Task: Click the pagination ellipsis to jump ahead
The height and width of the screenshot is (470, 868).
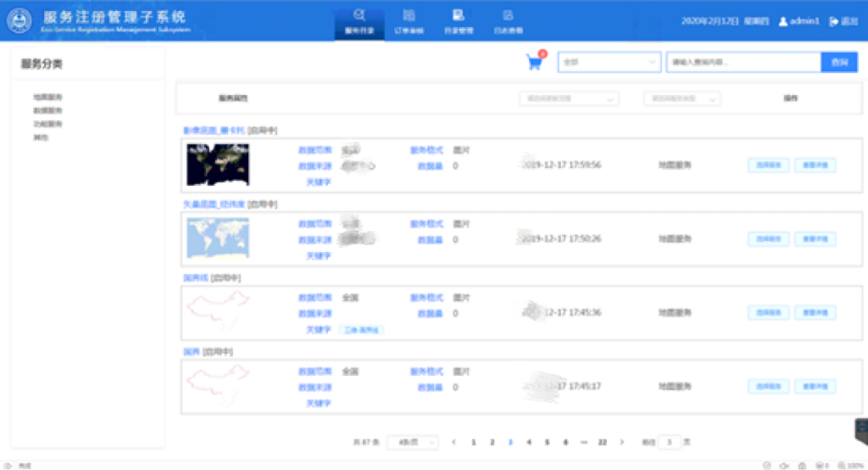Action: (x=583, y=442)
